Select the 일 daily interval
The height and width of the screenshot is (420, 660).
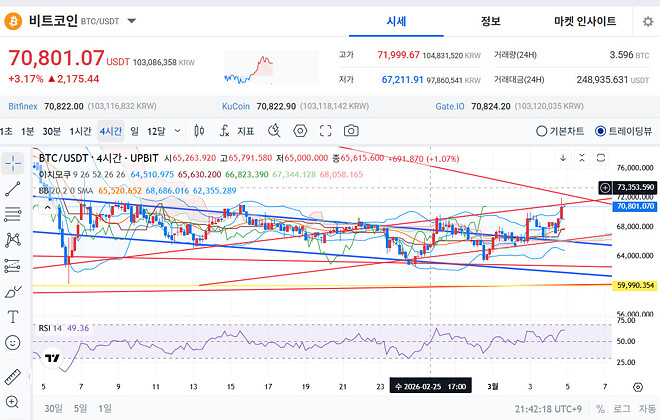(x=135, y=131)
